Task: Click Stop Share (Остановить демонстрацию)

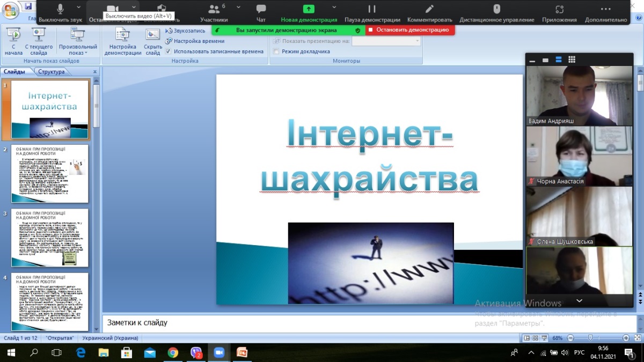Action: pyautogui.click(x=410, y=30)
